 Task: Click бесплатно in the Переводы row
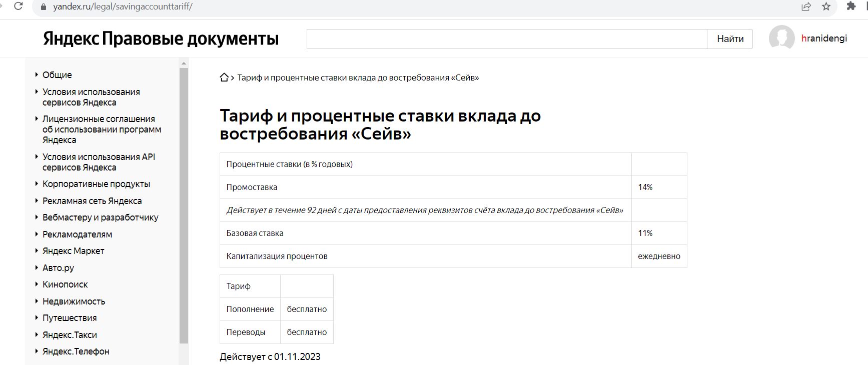307,332
